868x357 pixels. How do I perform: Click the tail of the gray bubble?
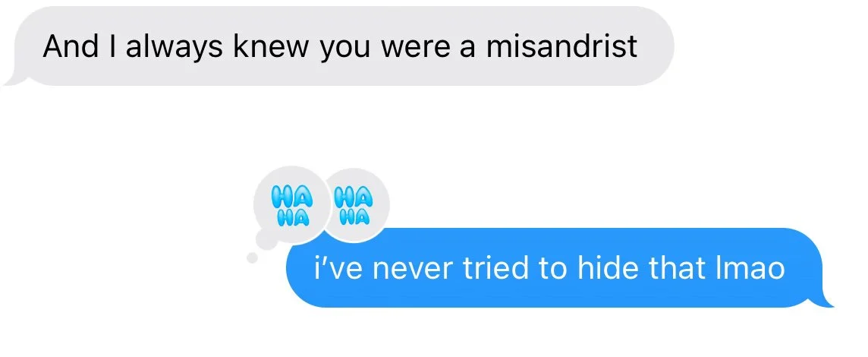(14, 79)
